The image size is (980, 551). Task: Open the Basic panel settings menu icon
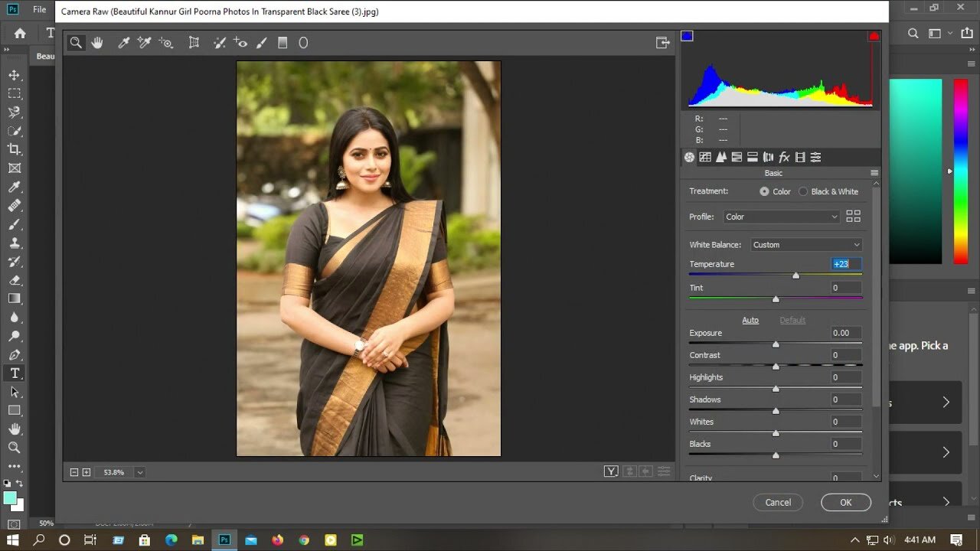coord(874,173)
